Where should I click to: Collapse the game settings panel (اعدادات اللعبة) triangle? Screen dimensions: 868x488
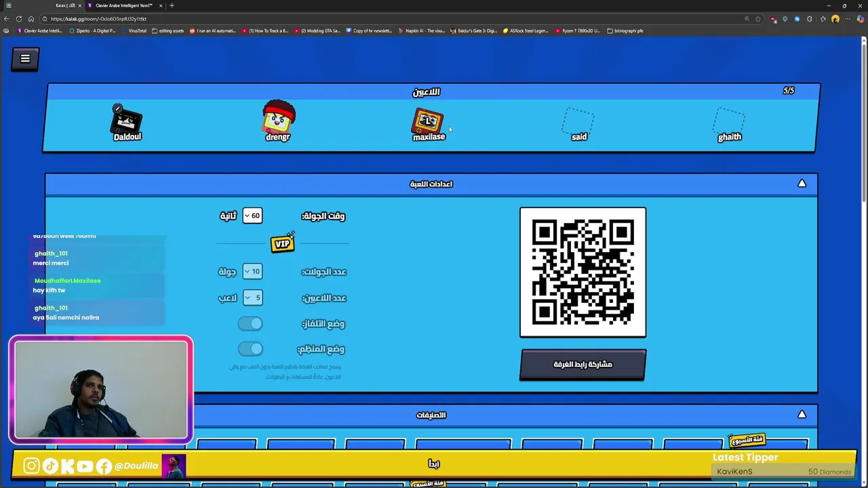tap(802, 183)
